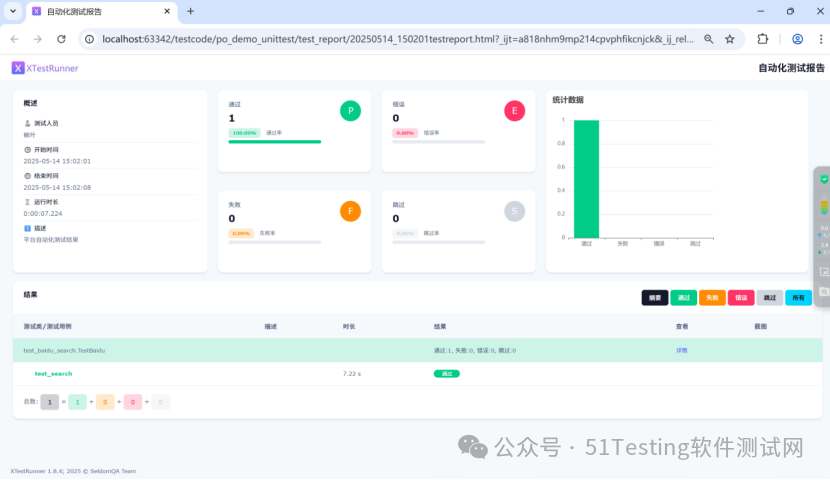Click the test_search test case name
Viewport: 830px width, 480px height.
tap(53, 374)
